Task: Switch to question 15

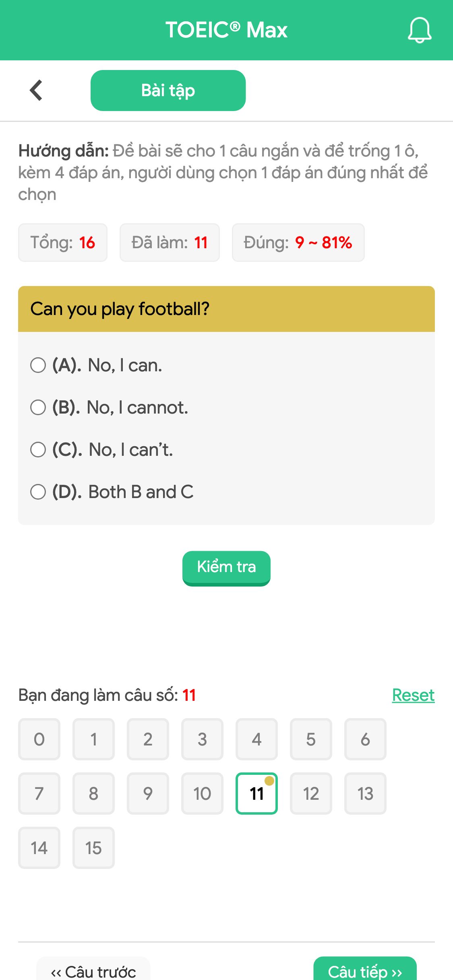Action: pyautogui.click(x=93, y=848)
